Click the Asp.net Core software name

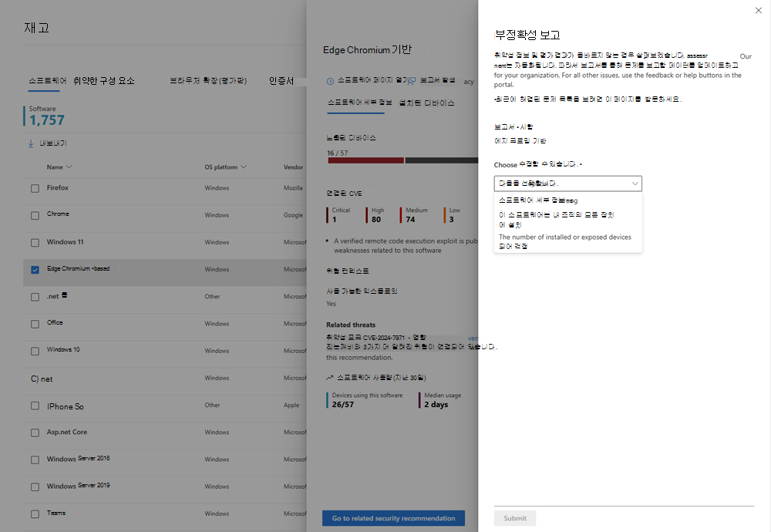67,433
